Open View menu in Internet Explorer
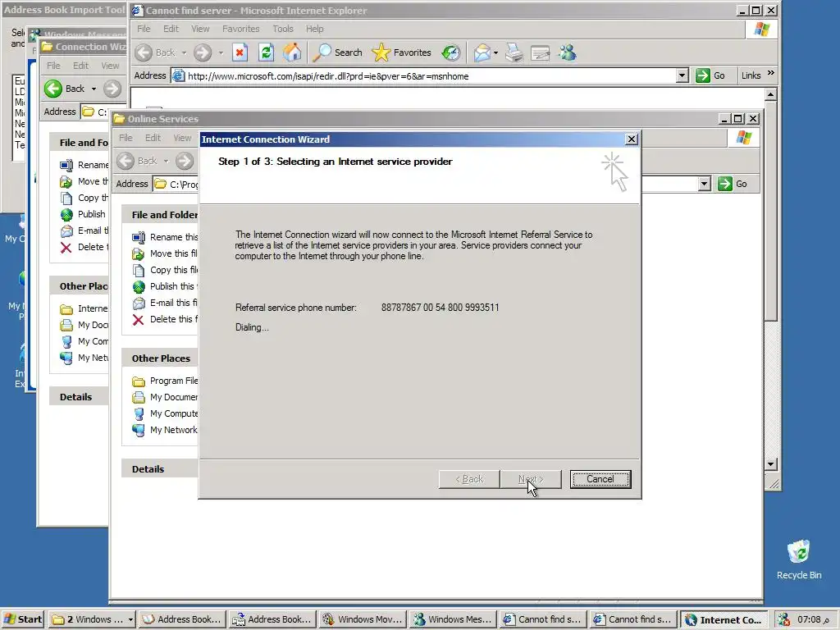This screenshot has width=840, height=630. pyautogui.click(x=200, y=29)
